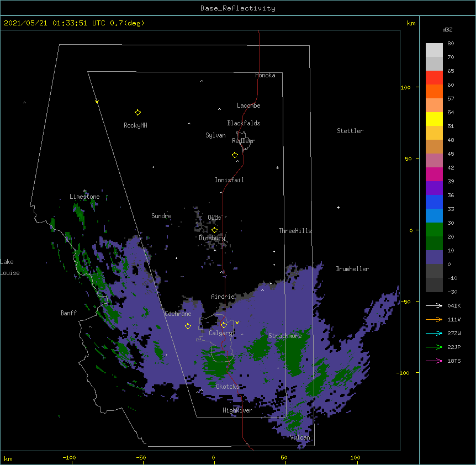
Task: Click the Olds label
Action: click(x=214, y=218)
